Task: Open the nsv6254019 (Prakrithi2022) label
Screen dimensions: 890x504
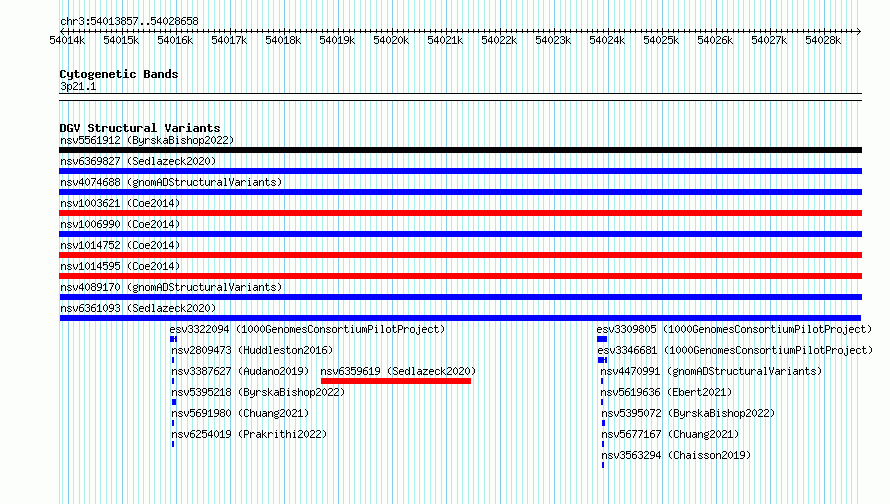Action: pyautogui.click(x=250, y=434)
